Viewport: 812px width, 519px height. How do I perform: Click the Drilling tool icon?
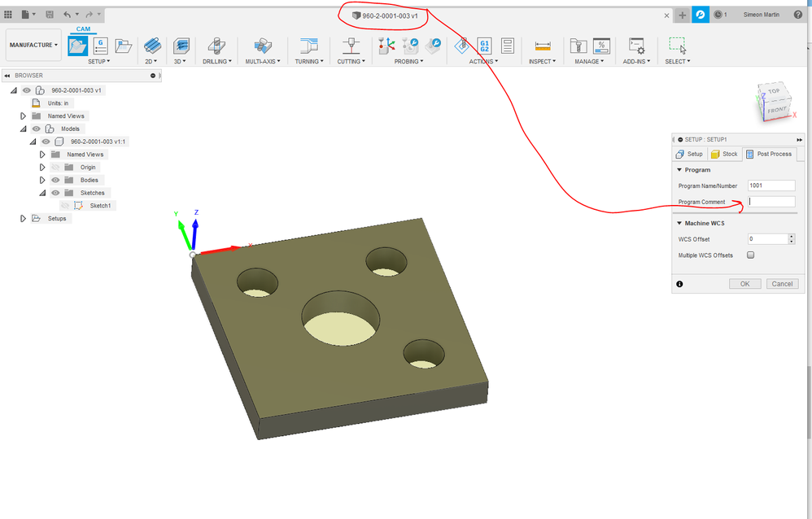216,46
